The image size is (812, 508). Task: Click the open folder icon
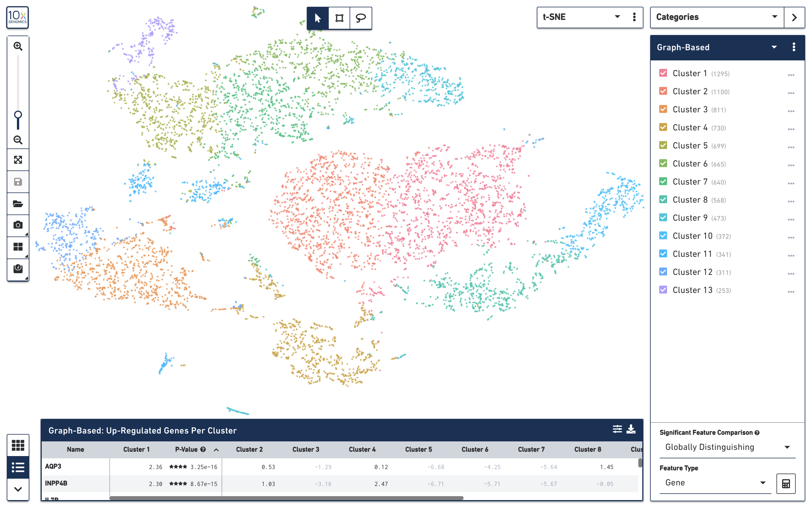[18, 203]
